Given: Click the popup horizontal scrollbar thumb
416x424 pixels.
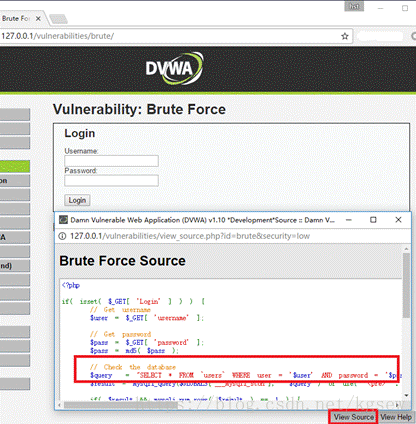Looking at the screenshot, I should coord(122,405).
